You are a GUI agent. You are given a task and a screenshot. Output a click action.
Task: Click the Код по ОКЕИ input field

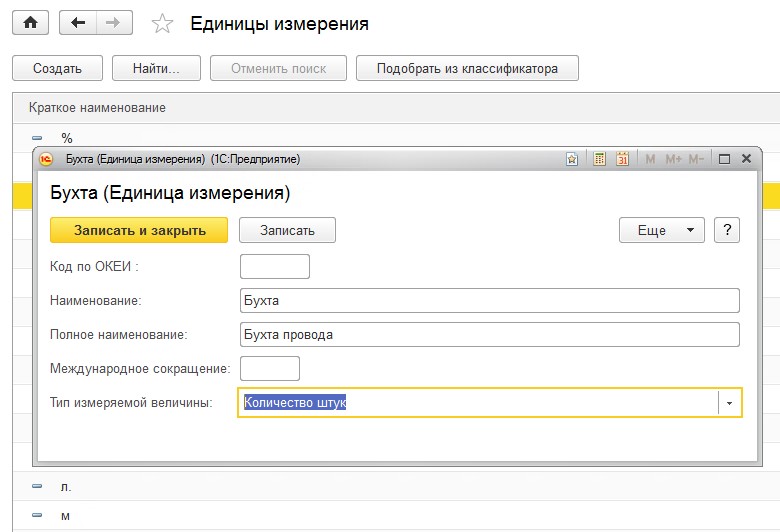tap(275, 266)
